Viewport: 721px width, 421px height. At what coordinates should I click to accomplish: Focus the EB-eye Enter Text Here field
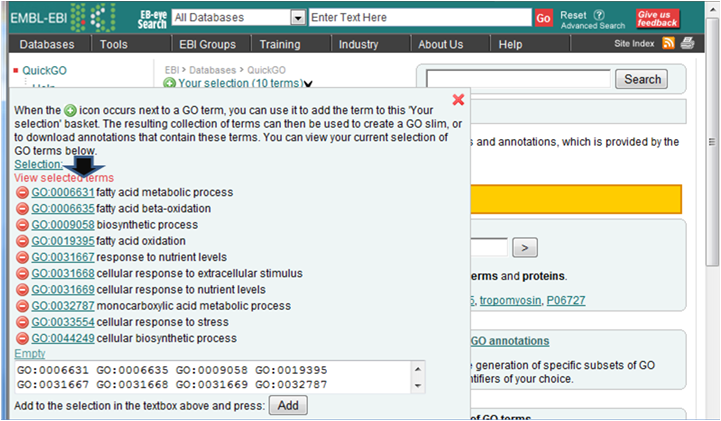[420, 17]
